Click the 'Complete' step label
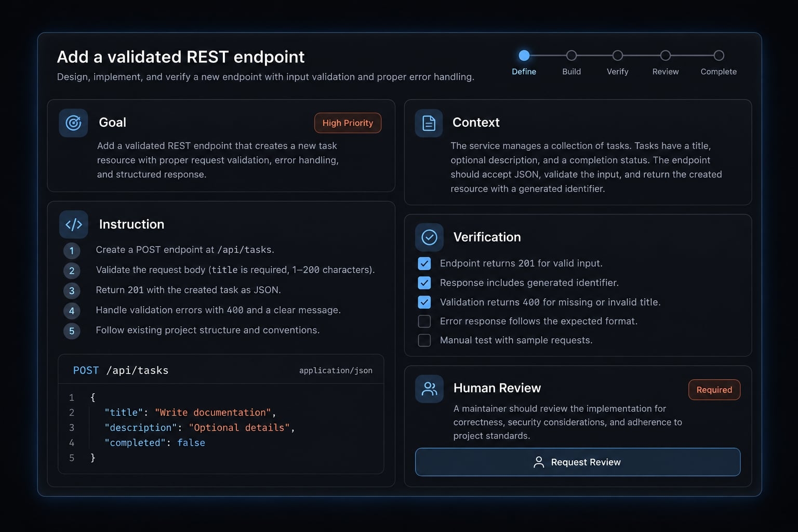 719,72
